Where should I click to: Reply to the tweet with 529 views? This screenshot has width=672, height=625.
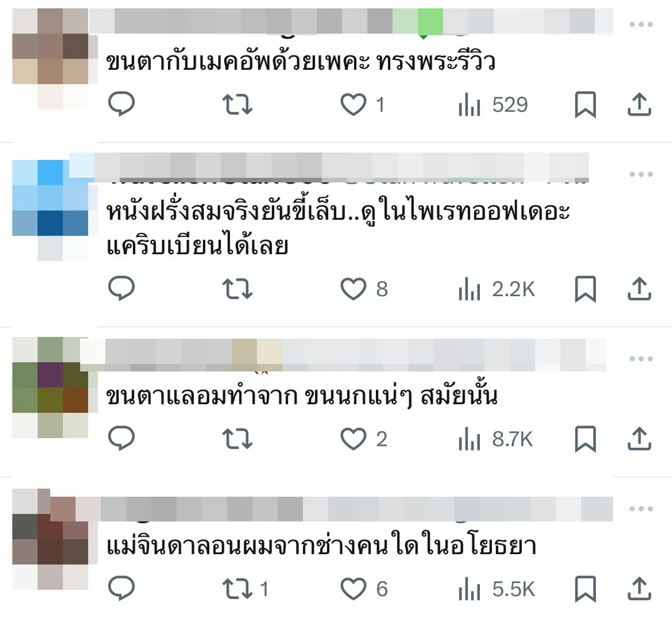[121, 104]
